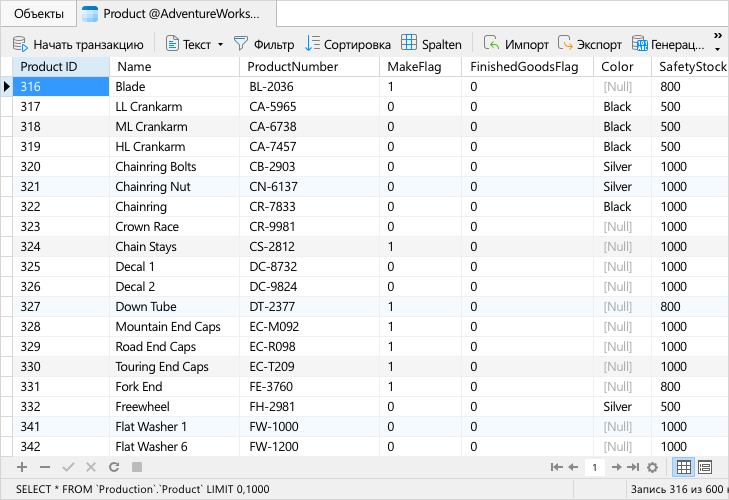Sort by Product ID column header
Screen dimensions: 729x500
pyautogui.click(x=61, y=67)
